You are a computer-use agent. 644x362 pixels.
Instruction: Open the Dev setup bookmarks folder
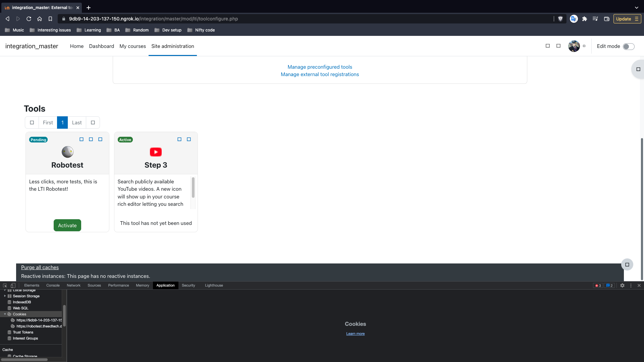(x=168, y=30)
